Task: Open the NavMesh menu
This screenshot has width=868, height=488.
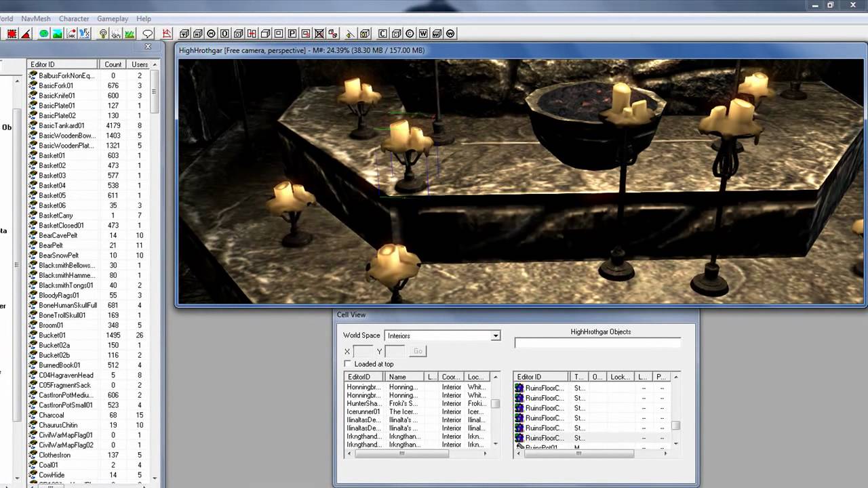Action: click(35, 18)
